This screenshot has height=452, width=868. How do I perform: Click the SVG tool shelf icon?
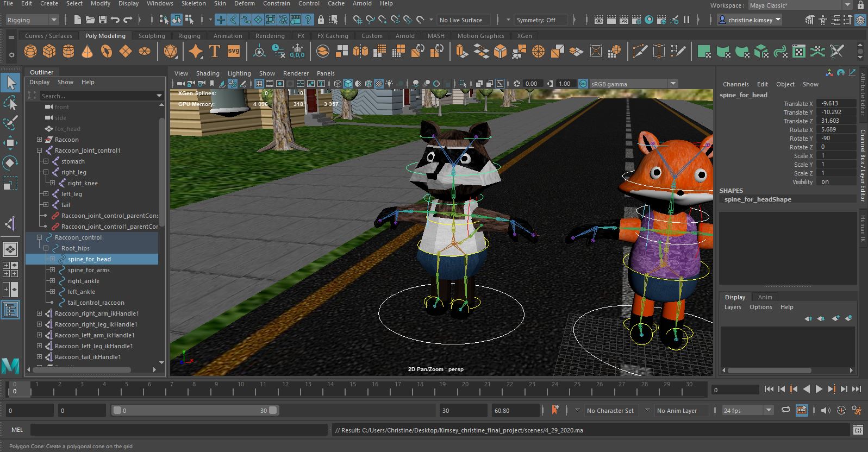[233, 52]
